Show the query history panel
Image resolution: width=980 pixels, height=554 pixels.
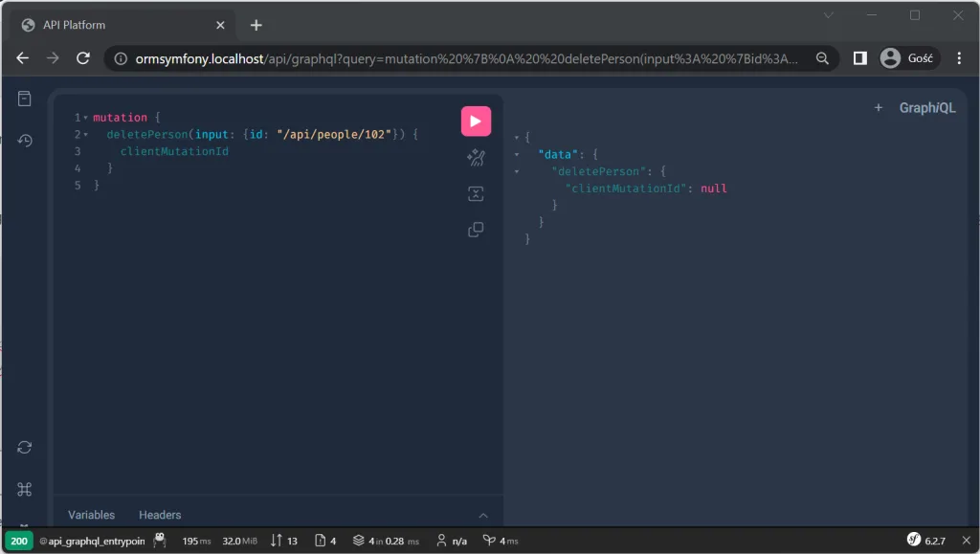click(24, 141)
